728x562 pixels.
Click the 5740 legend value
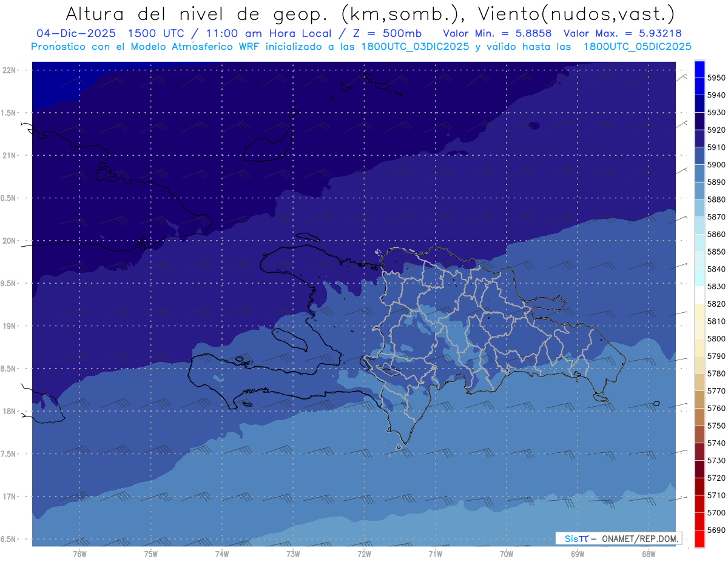(x=716, y=443)
